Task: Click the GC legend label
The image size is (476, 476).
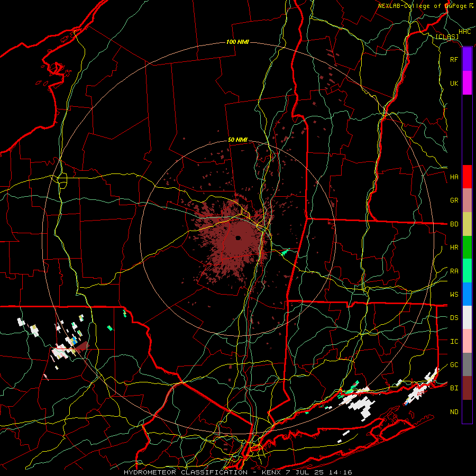Action: 454,365
